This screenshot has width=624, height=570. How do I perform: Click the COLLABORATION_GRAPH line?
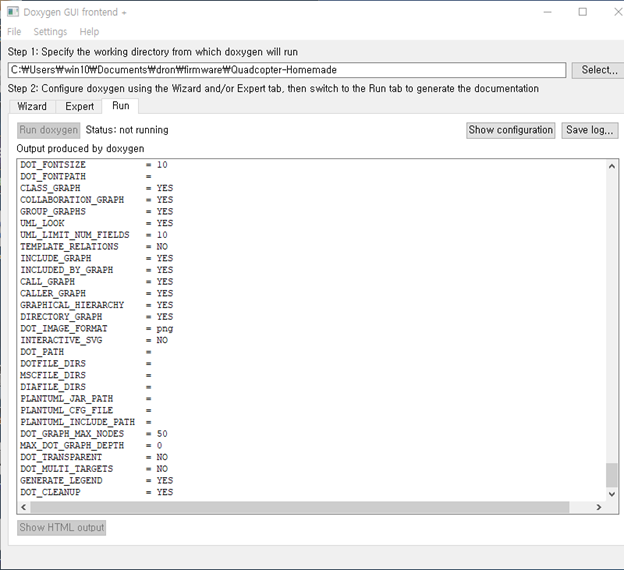[97, 200]
